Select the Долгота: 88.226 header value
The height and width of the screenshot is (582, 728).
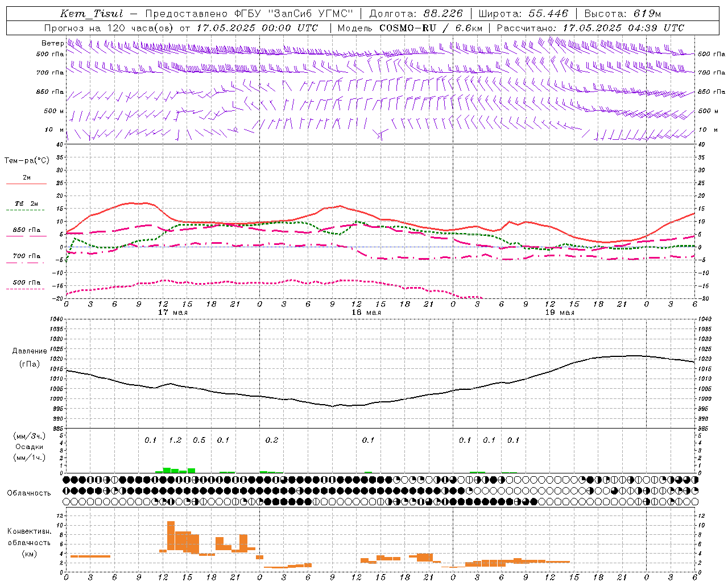click(x=416, y=14)
